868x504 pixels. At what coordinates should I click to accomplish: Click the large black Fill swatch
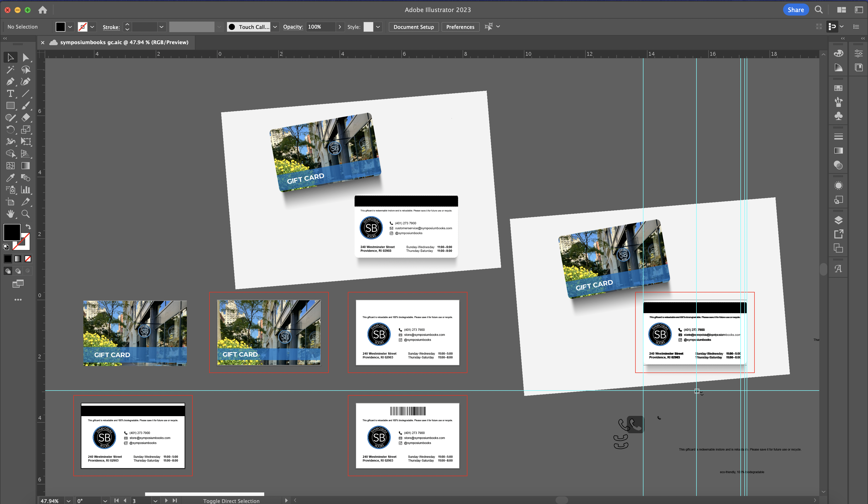pyautogui.click(x=12, y=232)
